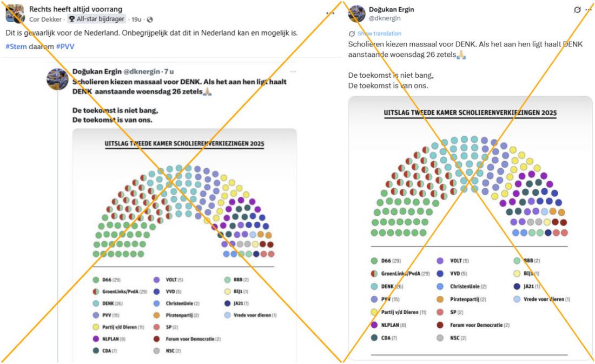Open the embedded tweet's three-dot menu
Screen dimensions: 595x364
pyautogui.click(x=293, y=71)
